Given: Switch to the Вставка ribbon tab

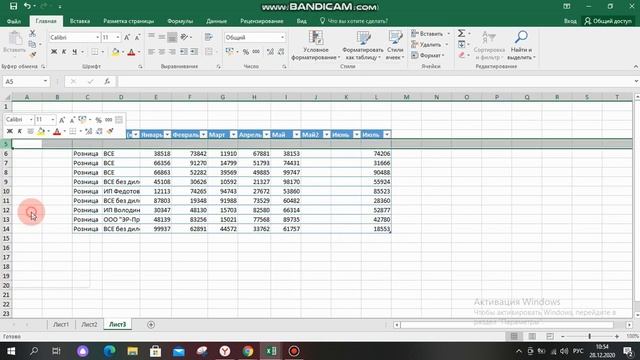Looking at the screenshot, I should pyautogui.click(x=80, y=21).
